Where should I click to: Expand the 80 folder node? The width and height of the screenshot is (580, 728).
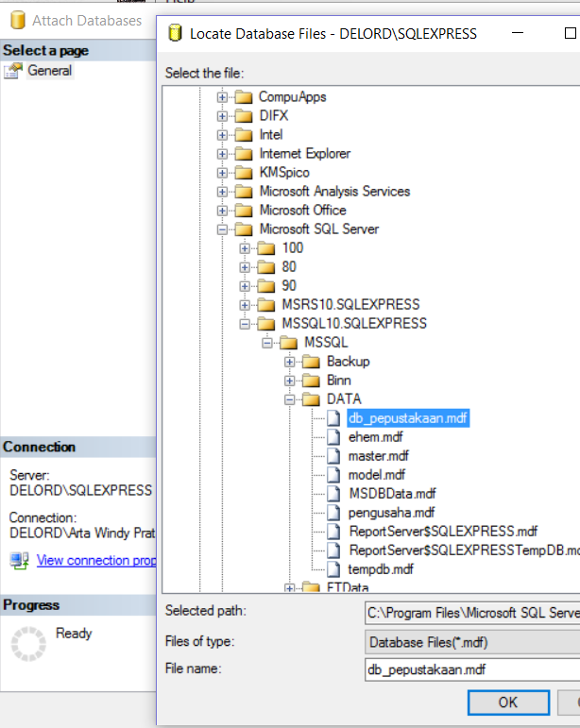pyautogui.click(x=245, y=267)
